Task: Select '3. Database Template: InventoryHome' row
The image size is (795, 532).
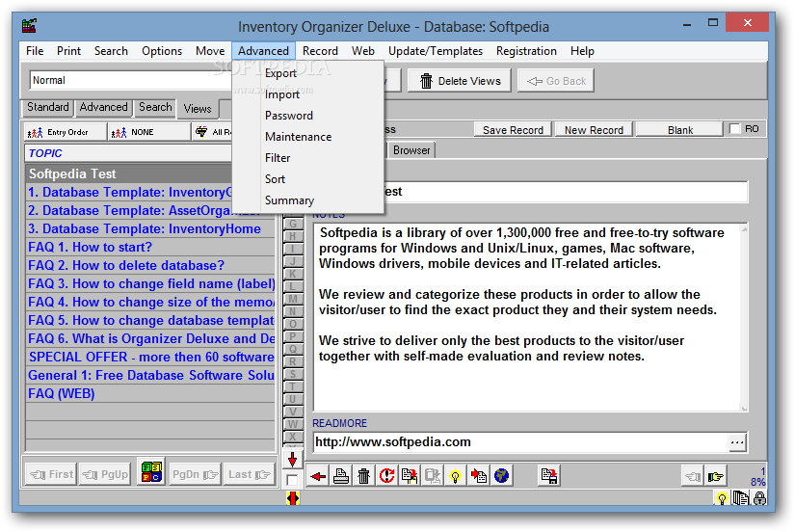Action: [150, 229]
